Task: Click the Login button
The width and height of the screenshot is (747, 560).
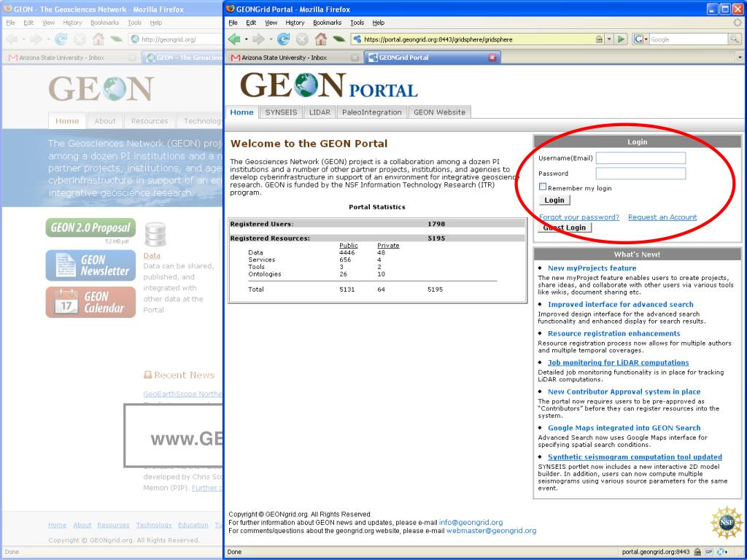Action: pos(554,200)
